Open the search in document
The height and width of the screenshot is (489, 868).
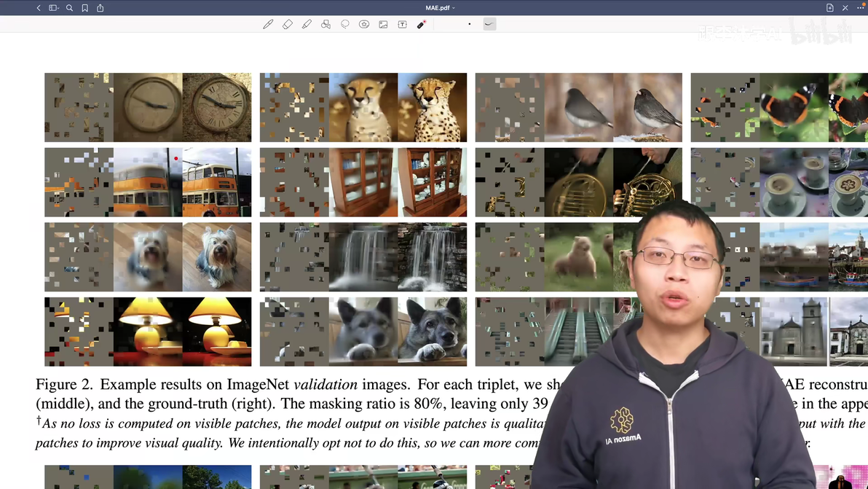(x=69, y=8)
